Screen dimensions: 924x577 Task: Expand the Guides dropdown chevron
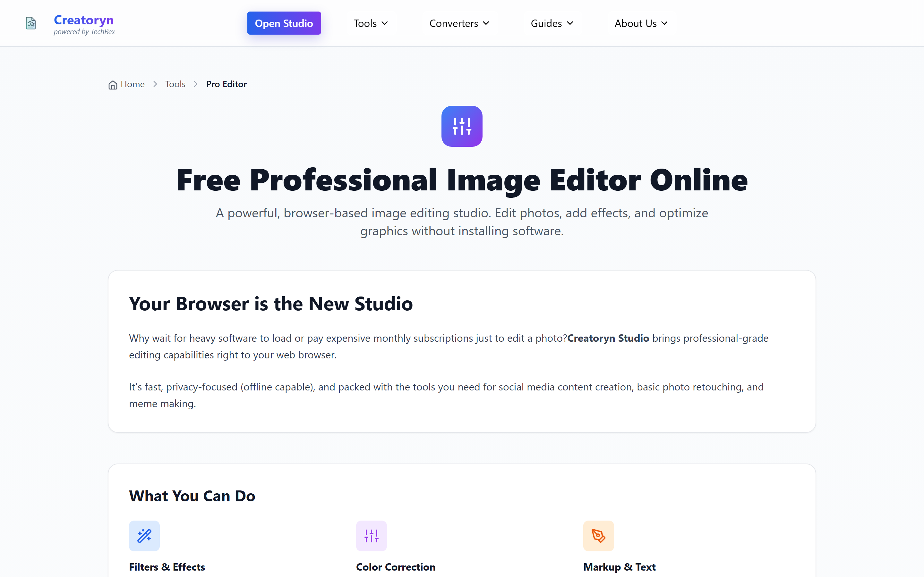[x=570, y=23]
